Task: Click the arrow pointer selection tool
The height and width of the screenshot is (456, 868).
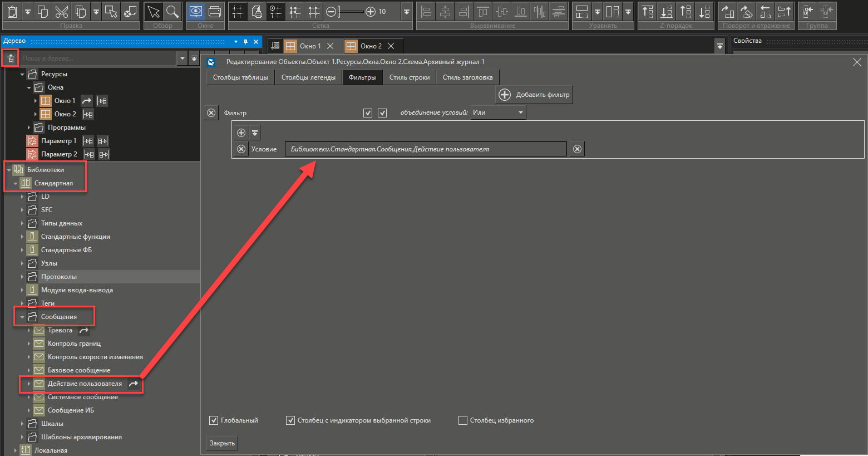Action: click(154, 12)
